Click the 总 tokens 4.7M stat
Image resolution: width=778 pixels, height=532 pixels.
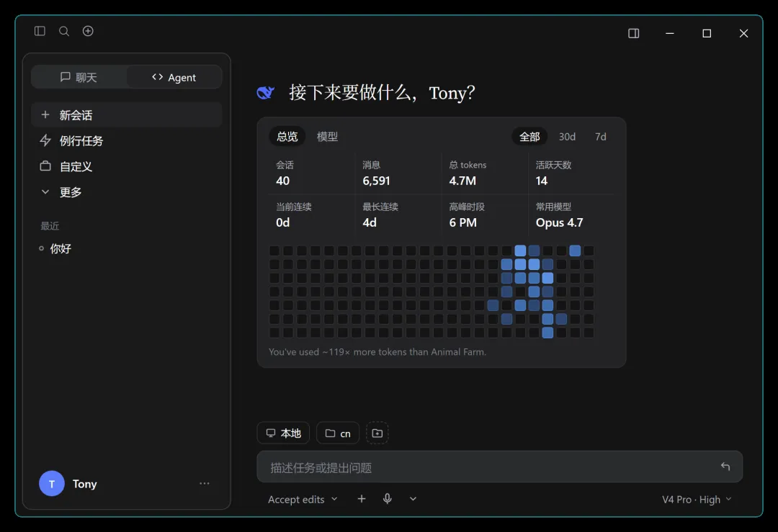tap(485, 173)
